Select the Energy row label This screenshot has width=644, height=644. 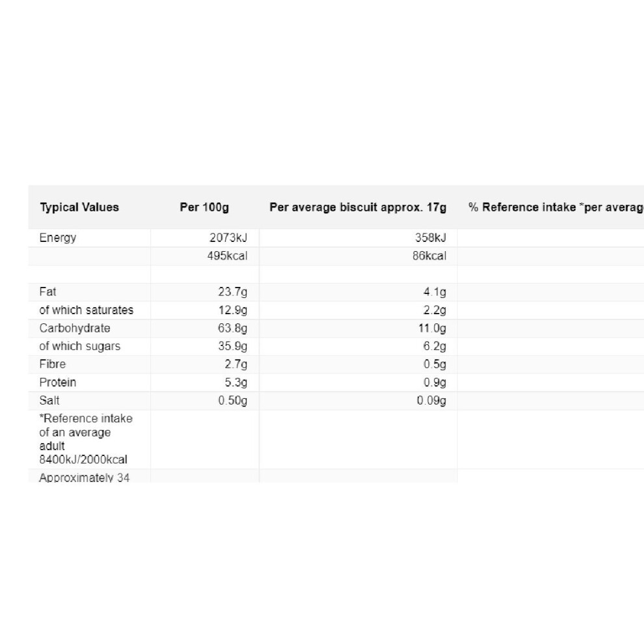tap(58, 238)
